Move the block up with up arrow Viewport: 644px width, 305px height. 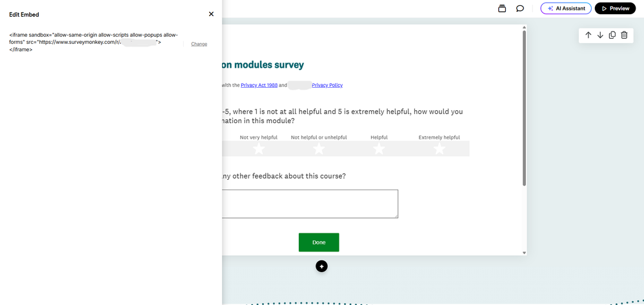588,35
